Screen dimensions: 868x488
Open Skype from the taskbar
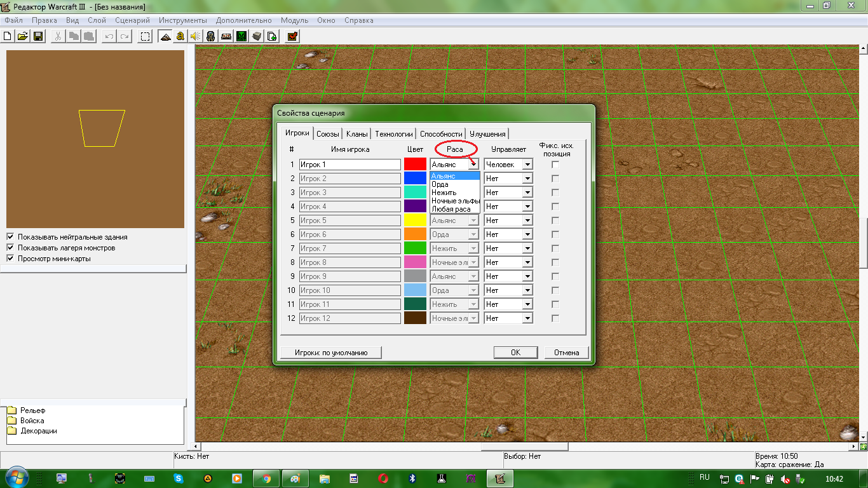pyautogui.click(x=179, y=478)
